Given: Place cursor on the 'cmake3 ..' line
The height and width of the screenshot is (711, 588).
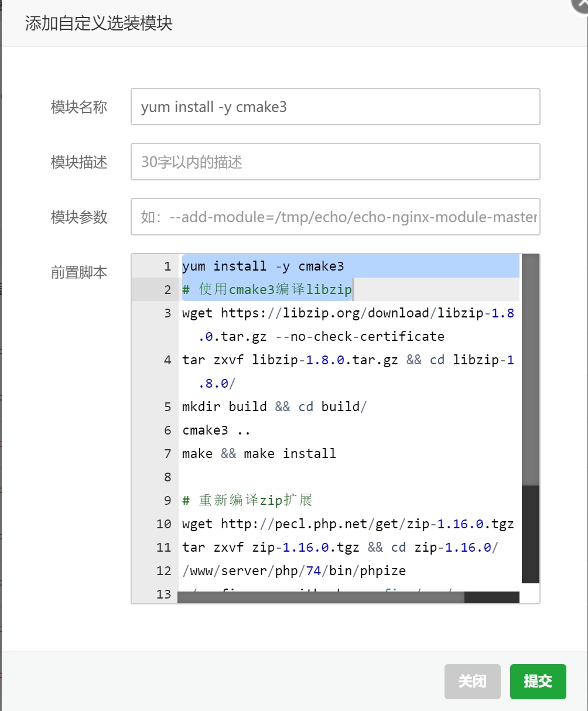Looking at the screenshot, I should click(216, 430).
